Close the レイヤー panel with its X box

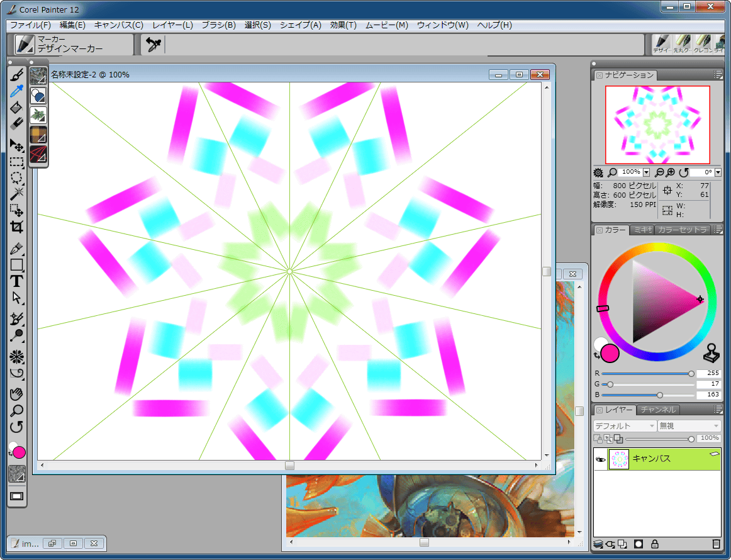pos(600,410)
